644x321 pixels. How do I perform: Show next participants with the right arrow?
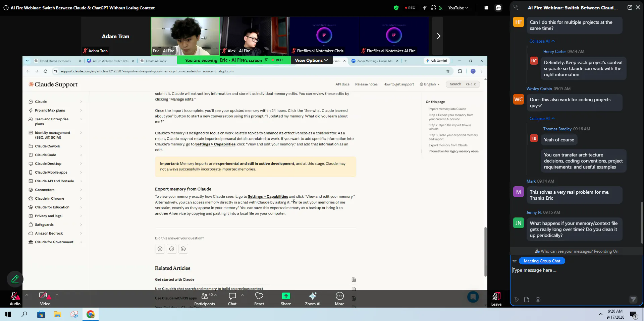pos(438,36)
